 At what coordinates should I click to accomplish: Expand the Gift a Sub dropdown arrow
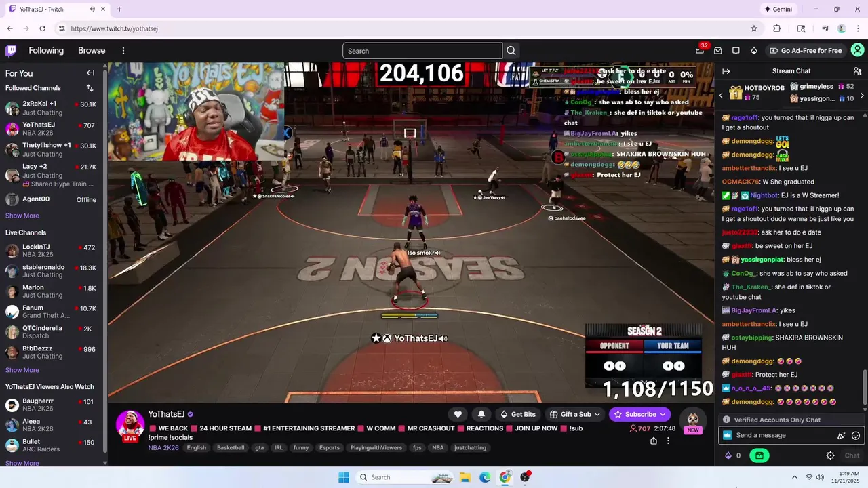coord(598,414)
